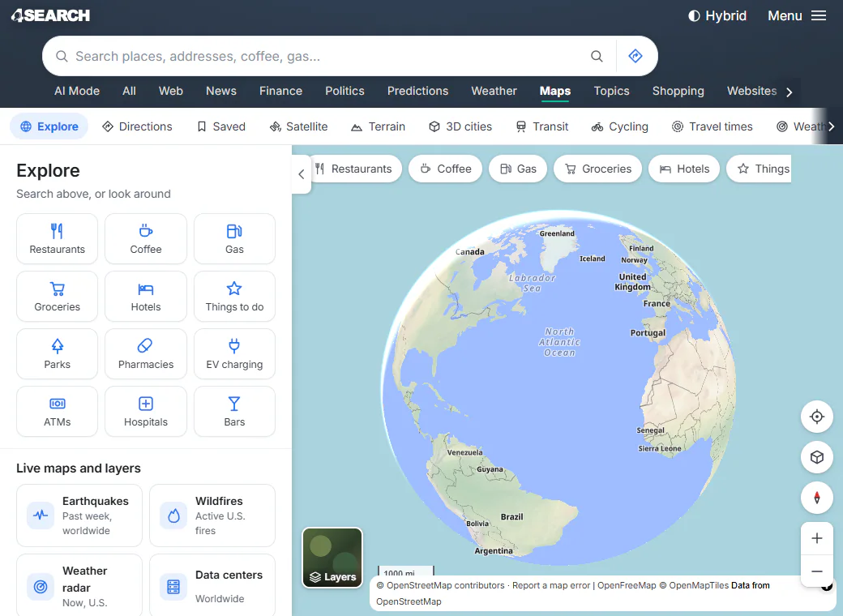
Task: Expand more search tabs with right chevron
Action: 790,92
